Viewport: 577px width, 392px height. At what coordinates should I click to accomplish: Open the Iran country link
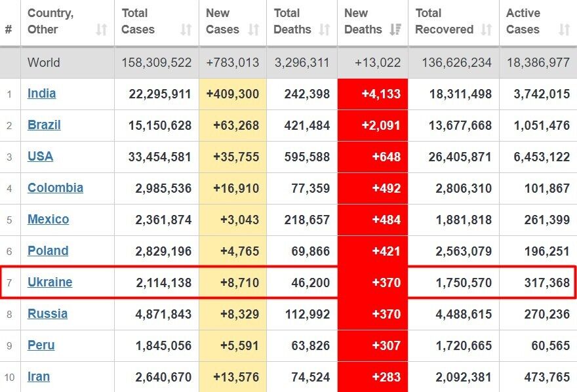click(39, 377)
